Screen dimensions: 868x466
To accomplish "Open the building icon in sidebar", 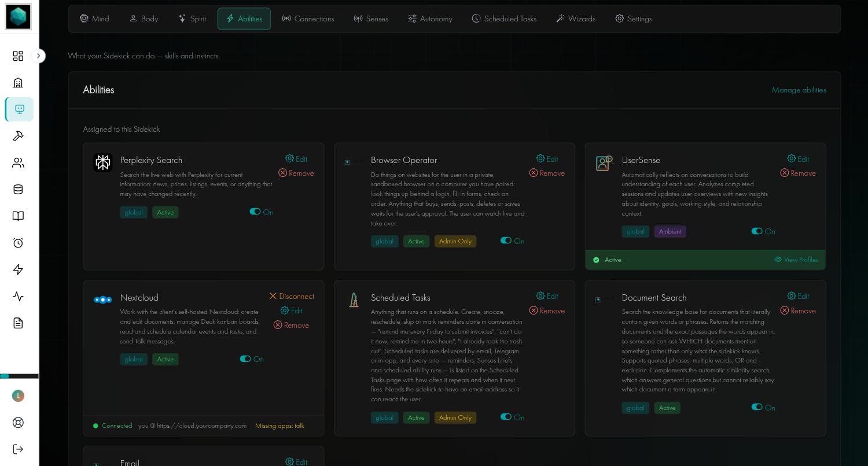I will 18,83.
